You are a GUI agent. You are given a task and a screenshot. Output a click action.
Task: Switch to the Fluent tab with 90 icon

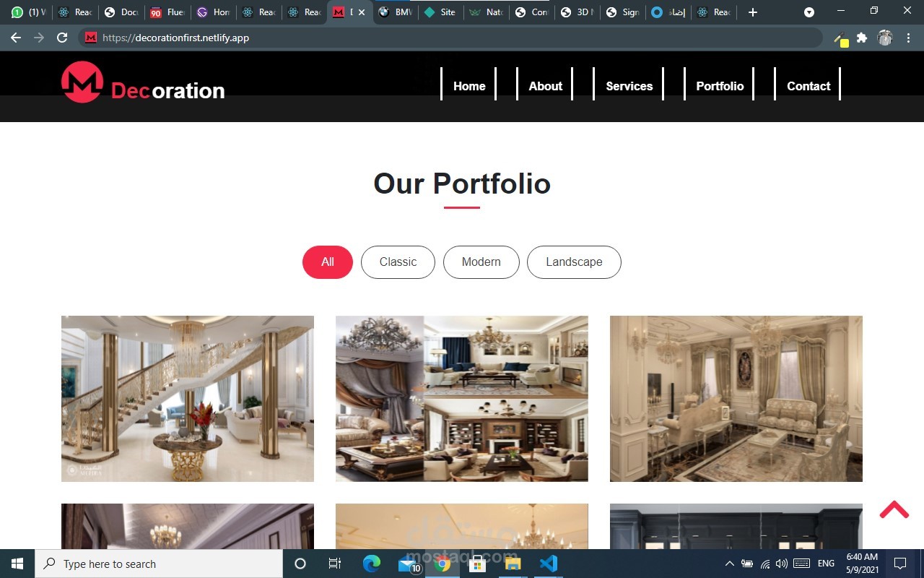167,12
